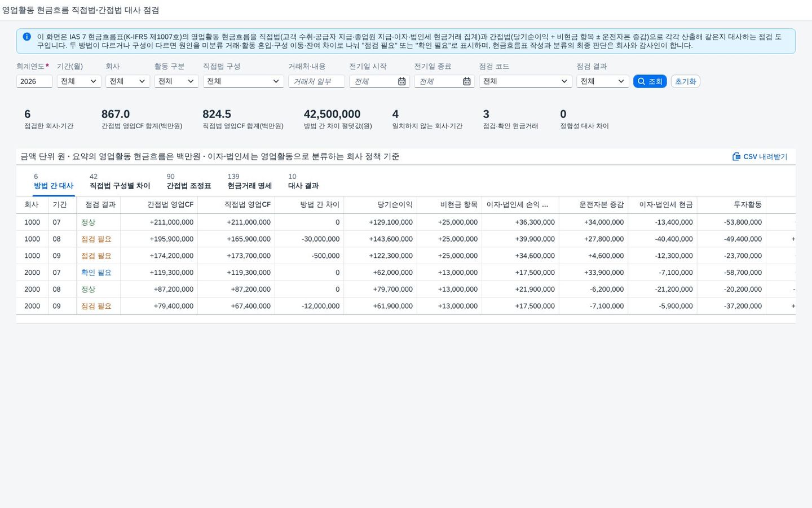Open the 전기일 시작 calendar picker icon

click(x=402, y=81)
